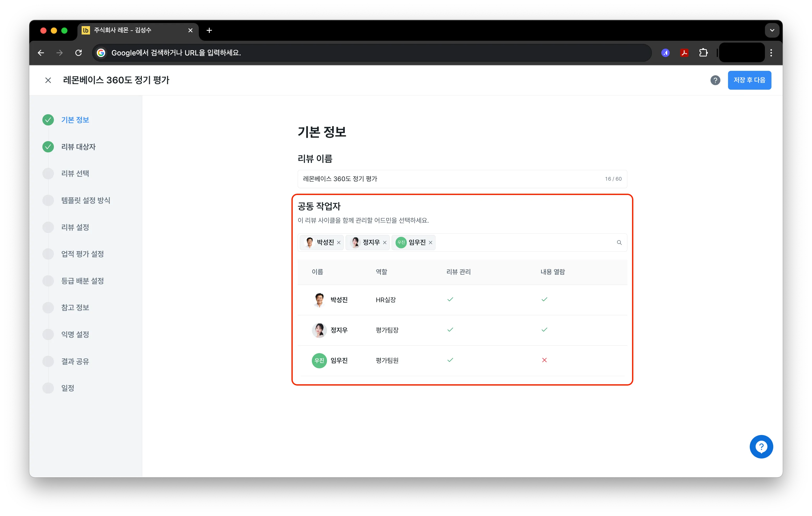Toggle 정지우's 리뷰 관리 checkmark

pyautogui.click(x=450, y=330)
